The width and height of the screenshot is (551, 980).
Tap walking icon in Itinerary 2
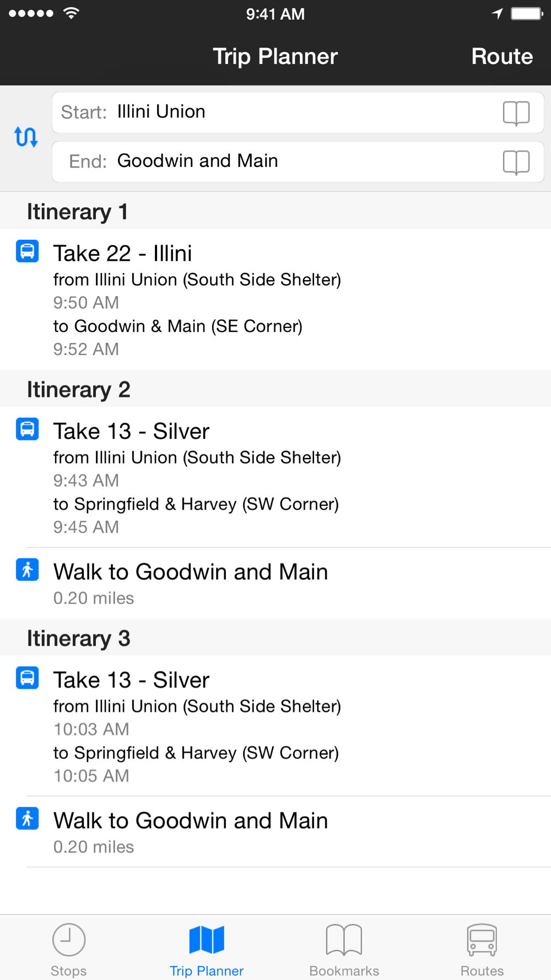click(27, 569)
